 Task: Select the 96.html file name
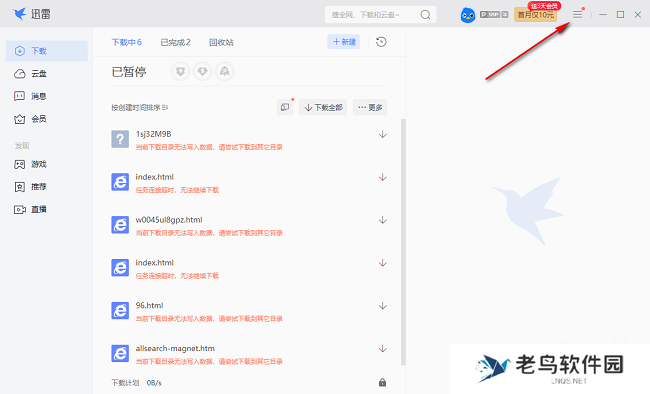149,306
